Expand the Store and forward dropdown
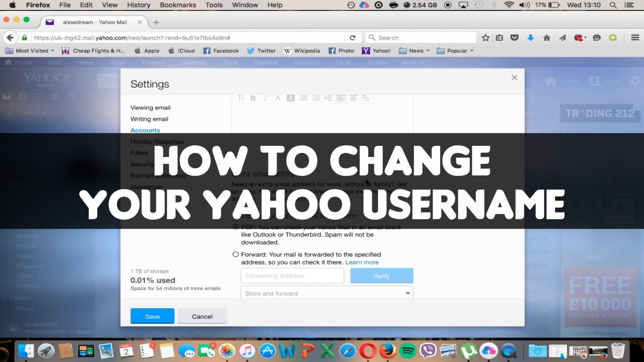The height and width of the screenshot is (362, 644). 327,293
